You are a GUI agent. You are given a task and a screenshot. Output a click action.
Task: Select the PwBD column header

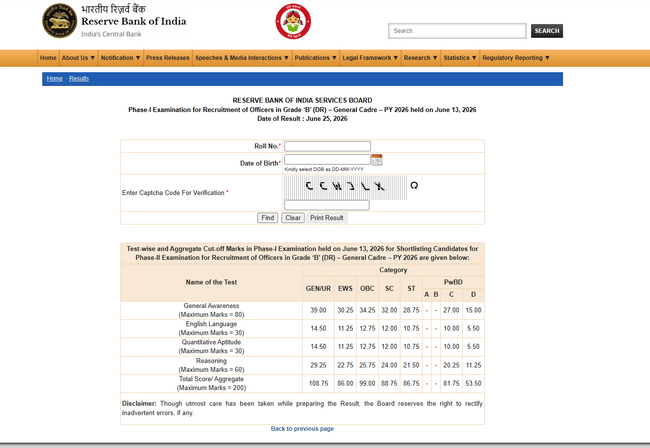click(x=453, y=282)
